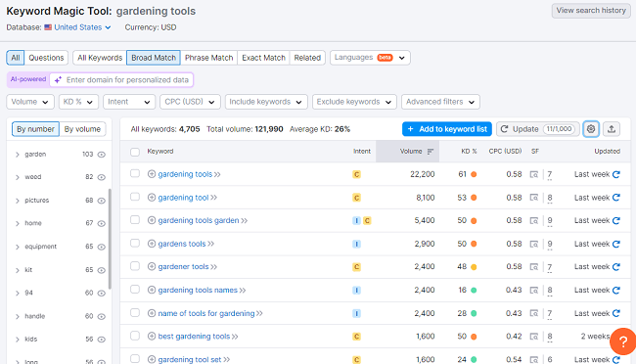636x364 pixels.
Task: Refresh the gardening tool row data
Action: [x=616, y=198]
